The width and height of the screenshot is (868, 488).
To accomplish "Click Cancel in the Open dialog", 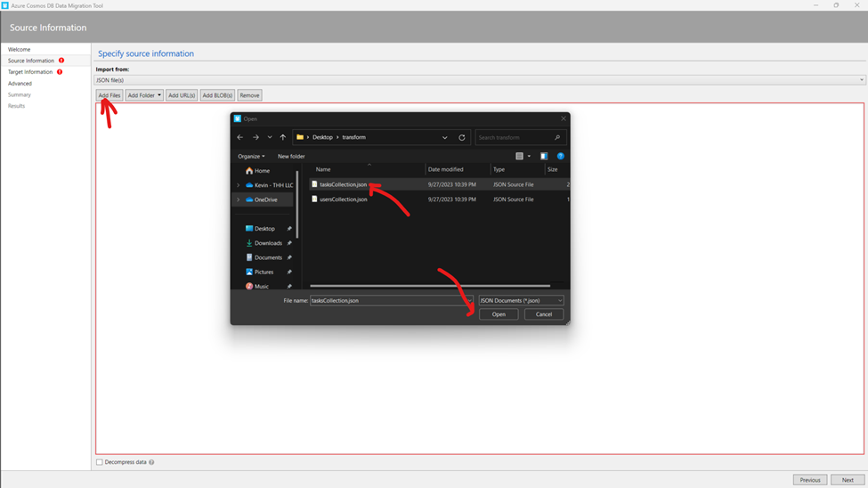I will (x=544, y=314).
